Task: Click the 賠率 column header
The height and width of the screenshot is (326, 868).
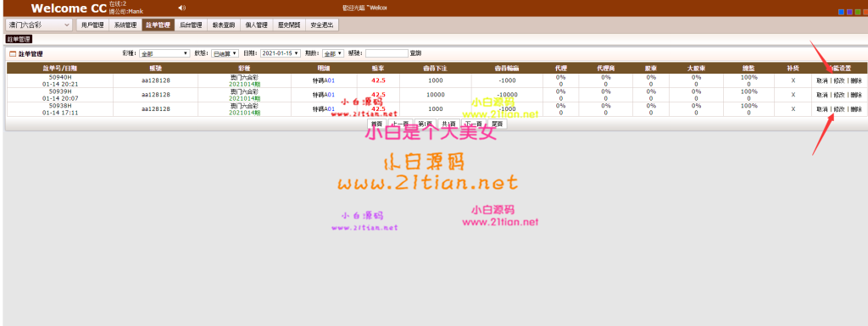Action: pyautogui.click(x=379, y=68)
